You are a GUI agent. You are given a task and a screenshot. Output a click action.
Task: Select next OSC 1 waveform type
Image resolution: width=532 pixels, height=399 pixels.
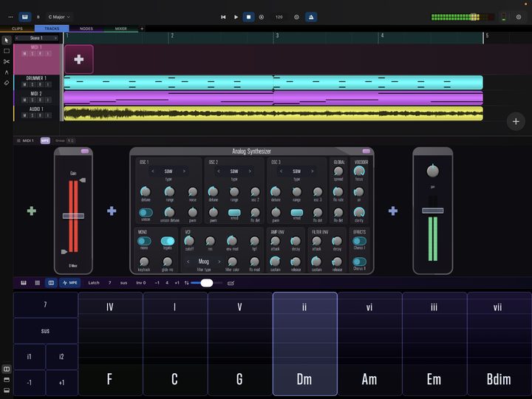184,171
